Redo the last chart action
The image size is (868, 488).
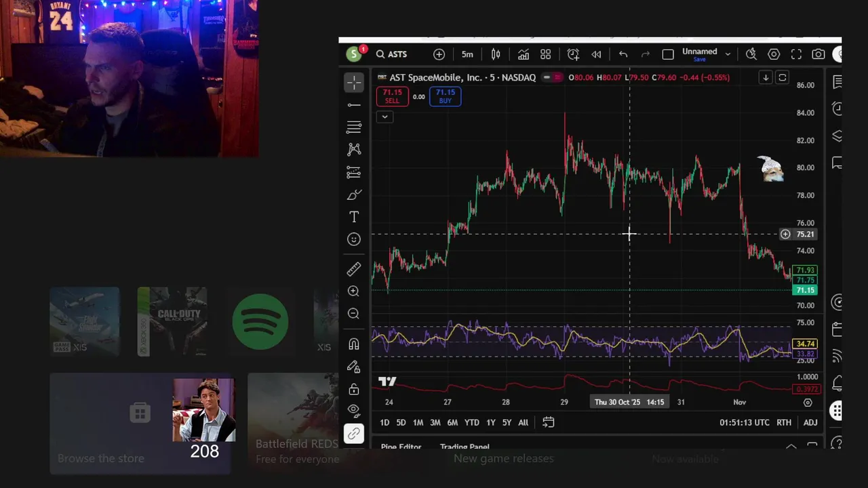pyautogui.click(x=646, y=54)
